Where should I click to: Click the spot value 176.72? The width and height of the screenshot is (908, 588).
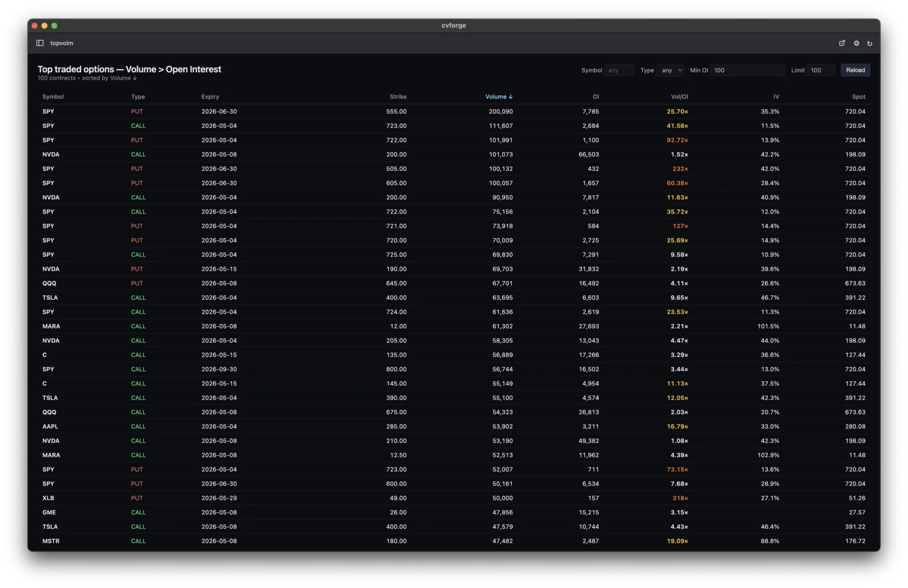[x=855, y=541]
